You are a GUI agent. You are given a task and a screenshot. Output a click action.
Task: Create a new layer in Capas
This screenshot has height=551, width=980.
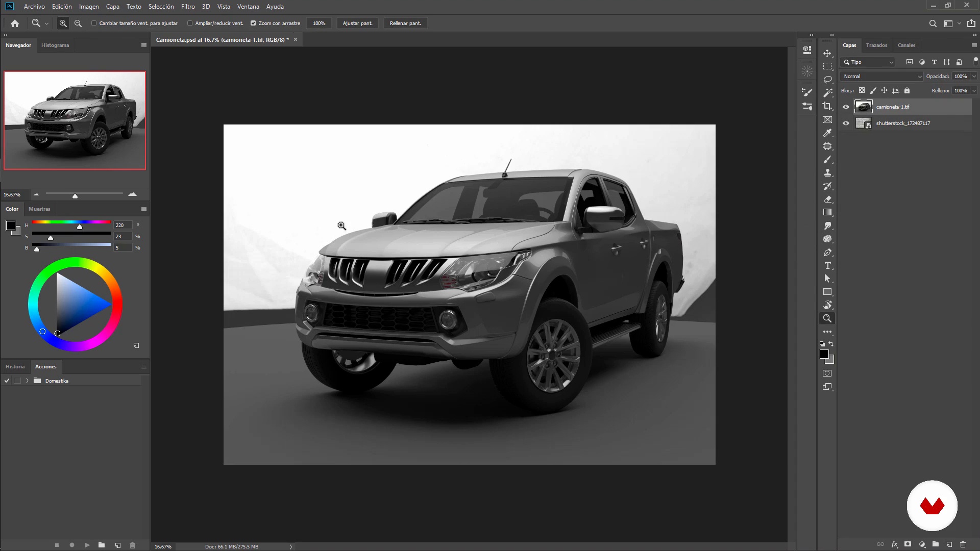tap(949, 544)
